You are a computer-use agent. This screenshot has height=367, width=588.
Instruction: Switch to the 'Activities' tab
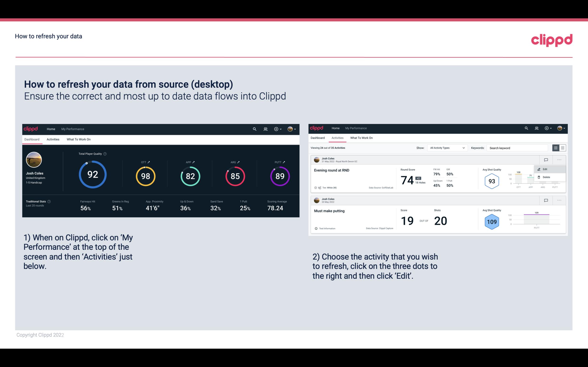coord(53,139)
